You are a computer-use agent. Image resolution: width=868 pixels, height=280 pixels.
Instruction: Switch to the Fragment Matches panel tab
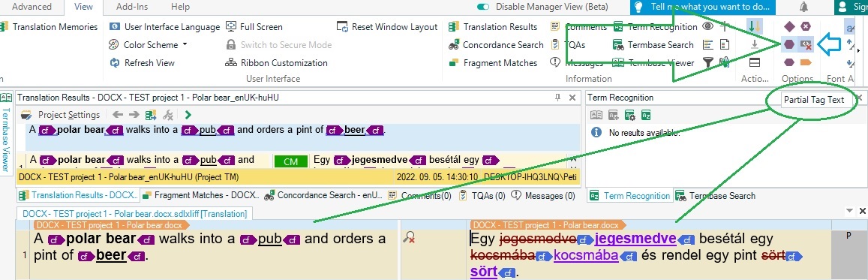[x=201, y=195]
